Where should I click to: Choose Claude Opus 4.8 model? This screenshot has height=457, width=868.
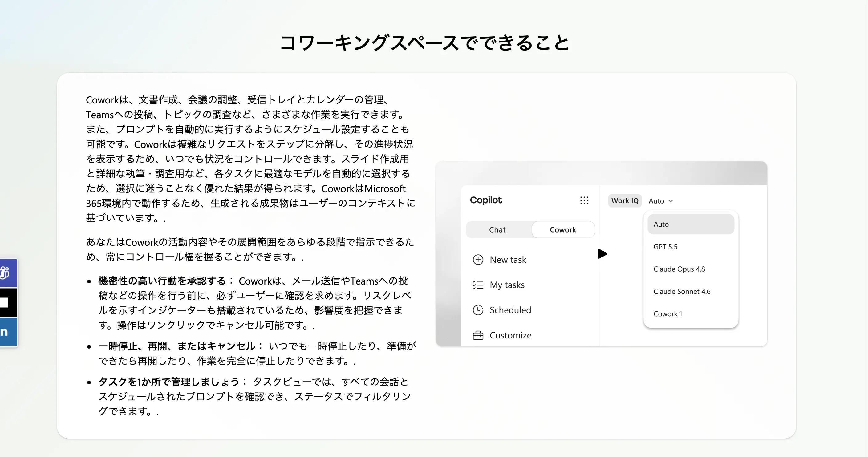pyautogui.click(x=691, y=269)
